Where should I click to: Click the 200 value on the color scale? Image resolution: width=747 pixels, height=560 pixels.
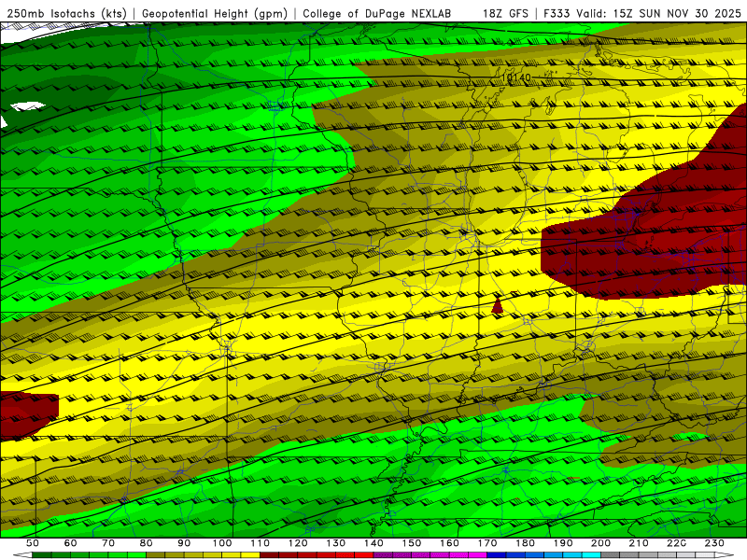click(600, 543)
